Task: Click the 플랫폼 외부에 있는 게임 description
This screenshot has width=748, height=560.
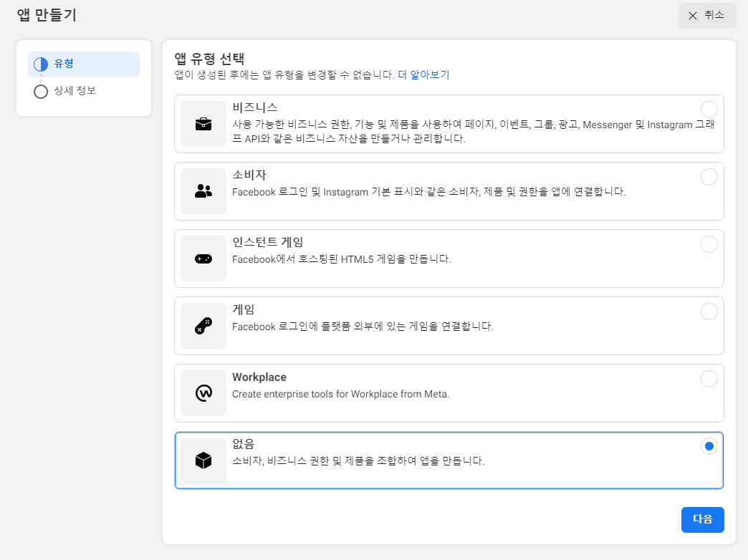Action: 363,327
